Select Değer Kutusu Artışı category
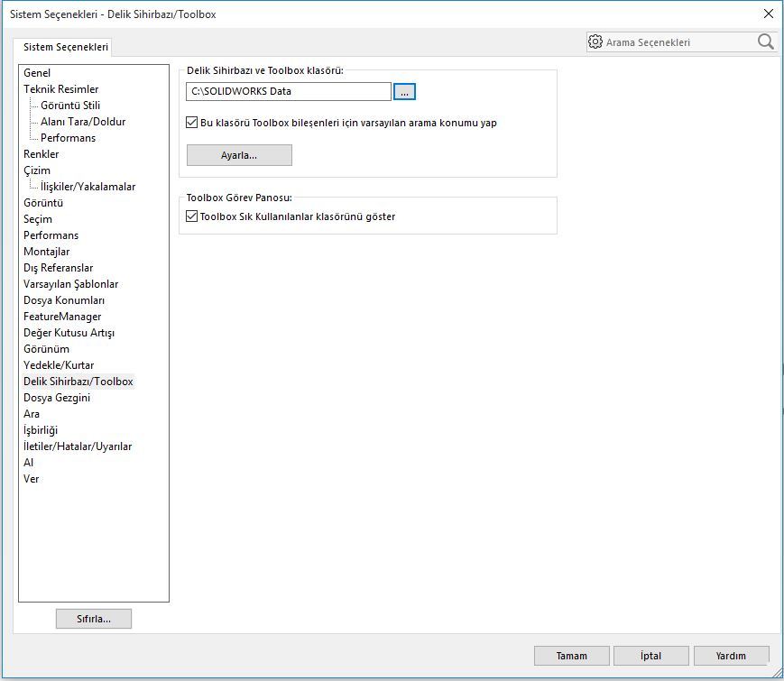This screenshot has height=681, width=784. pyautogui.click(x=69, y=333)
